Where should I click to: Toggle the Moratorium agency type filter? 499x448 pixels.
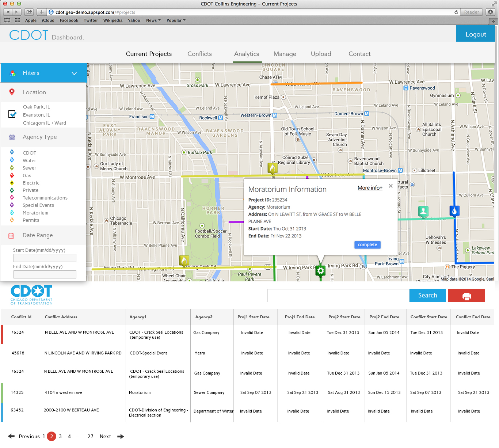(35, 213)
